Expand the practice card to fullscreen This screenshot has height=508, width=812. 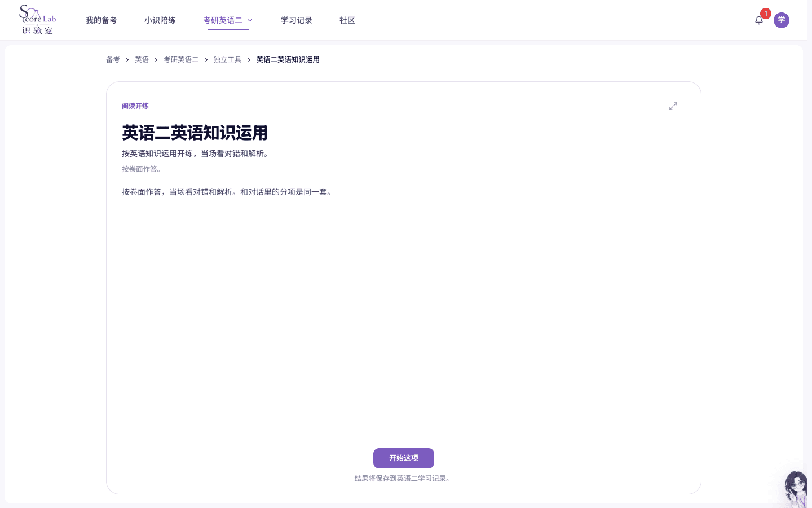tap(673, 106)
